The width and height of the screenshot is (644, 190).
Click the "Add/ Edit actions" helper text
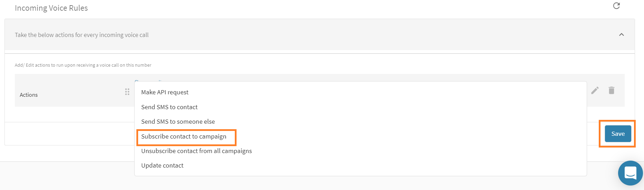click(x=83, y=65)
